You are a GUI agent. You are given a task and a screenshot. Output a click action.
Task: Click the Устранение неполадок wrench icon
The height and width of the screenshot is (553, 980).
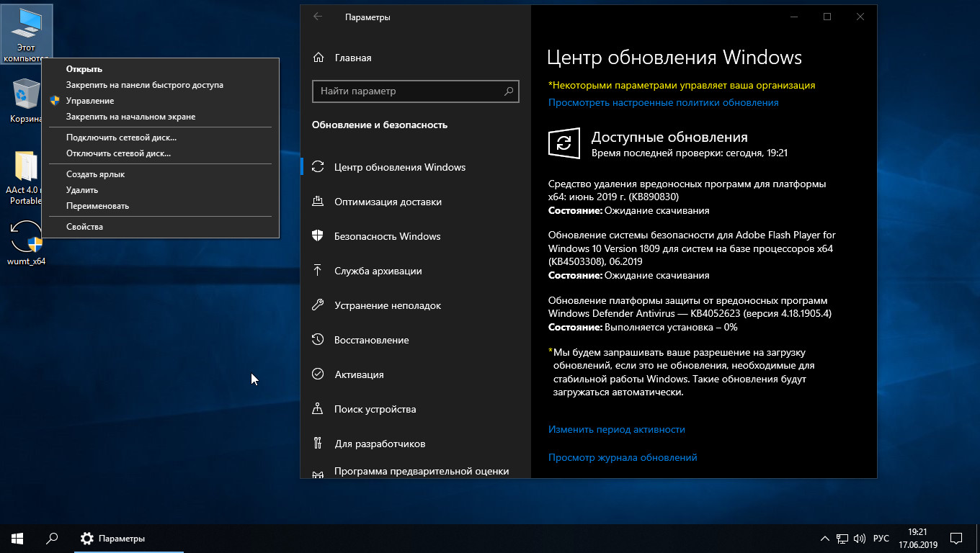tap(318, 305)
